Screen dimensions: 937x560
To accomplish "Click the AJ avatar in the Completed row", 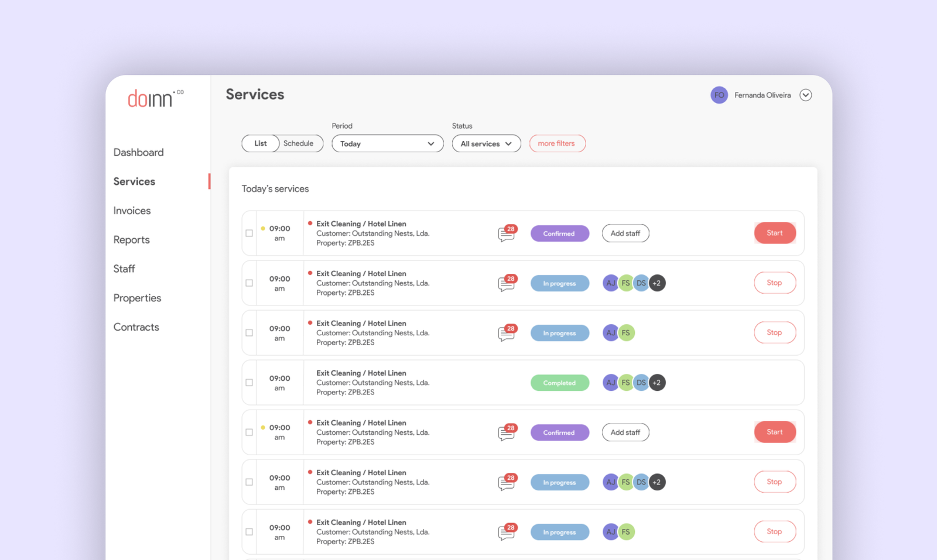I will click(611, 383).
